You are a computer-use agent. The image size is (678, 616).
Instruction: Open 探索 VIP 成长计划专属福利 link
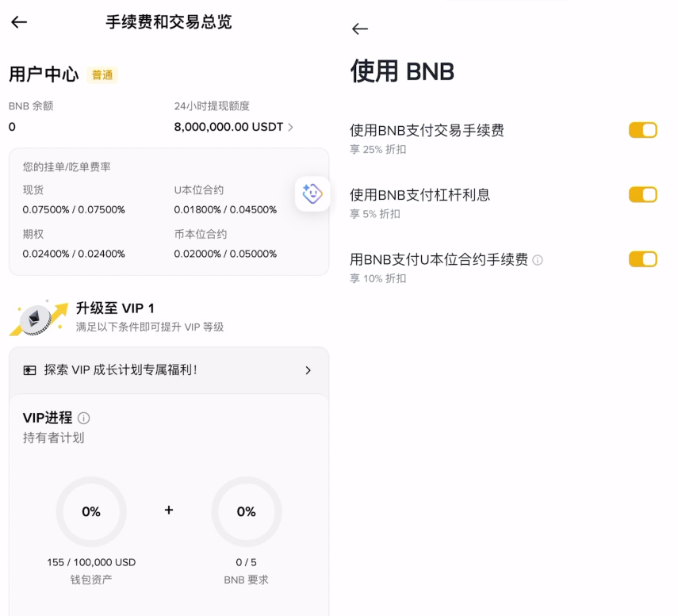pyautogui.click(x=169, y=370)
